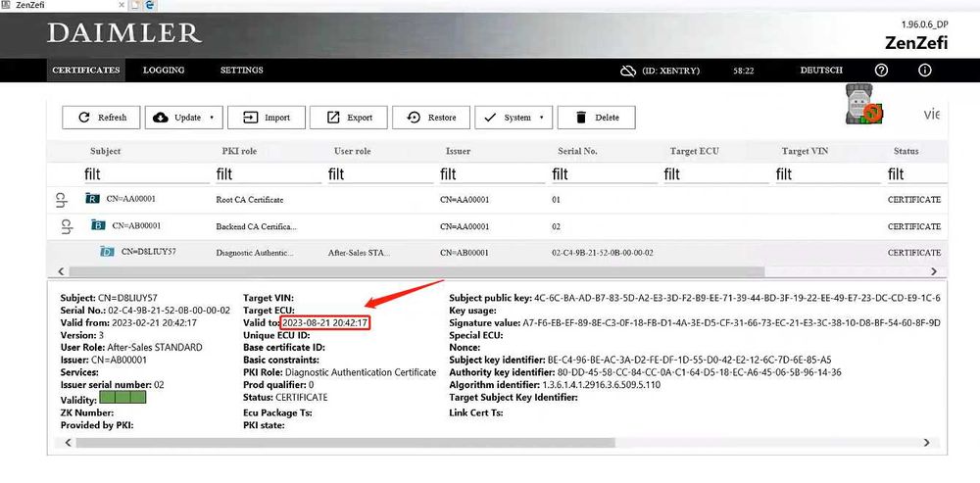Click the Algorithm identifier value

pos(600,385)
